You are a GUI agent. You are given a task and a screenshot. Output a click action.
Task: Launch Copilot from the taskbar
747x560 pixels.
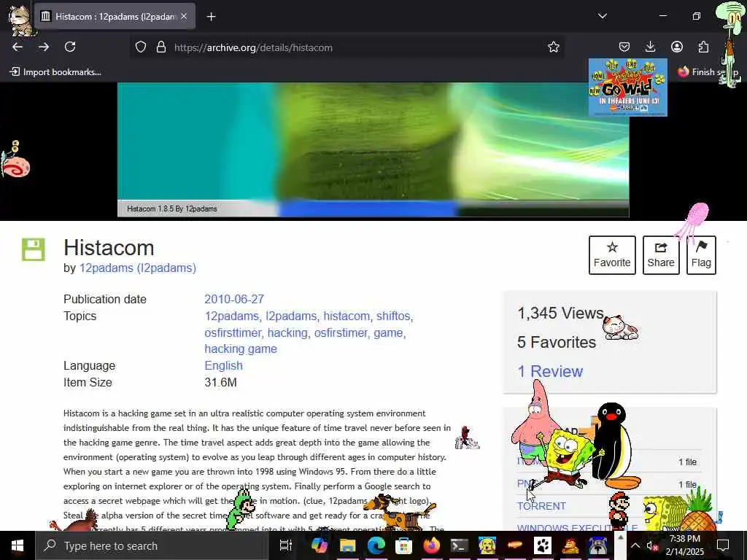[320, 545]
